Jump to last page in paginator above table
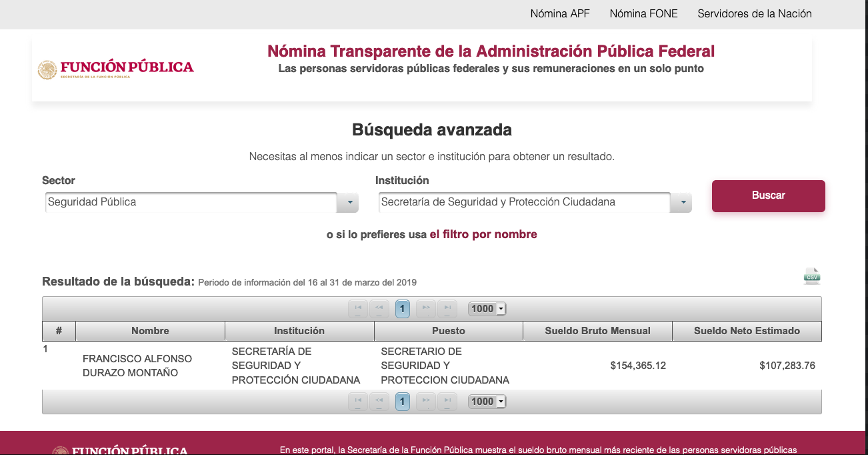This screenshot has height=455, width=868. (x=447, y=308)
